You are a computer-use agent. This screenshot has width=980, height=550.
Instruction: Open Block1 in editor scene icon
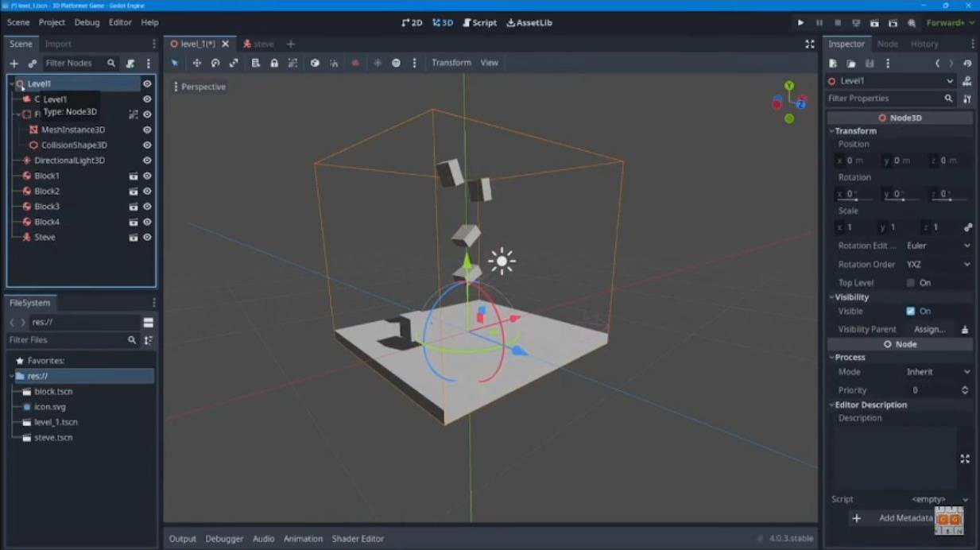tap(134, 176)
